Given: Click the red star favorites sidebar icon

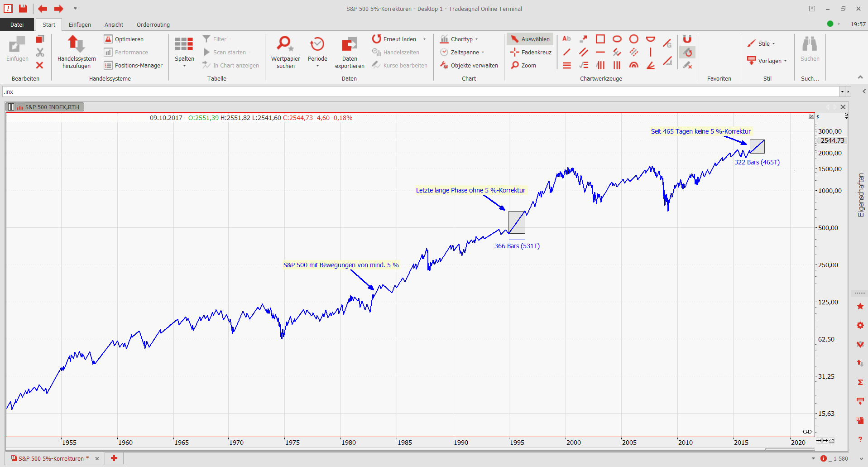Looking at the screenshot, I should coord(860,307).
